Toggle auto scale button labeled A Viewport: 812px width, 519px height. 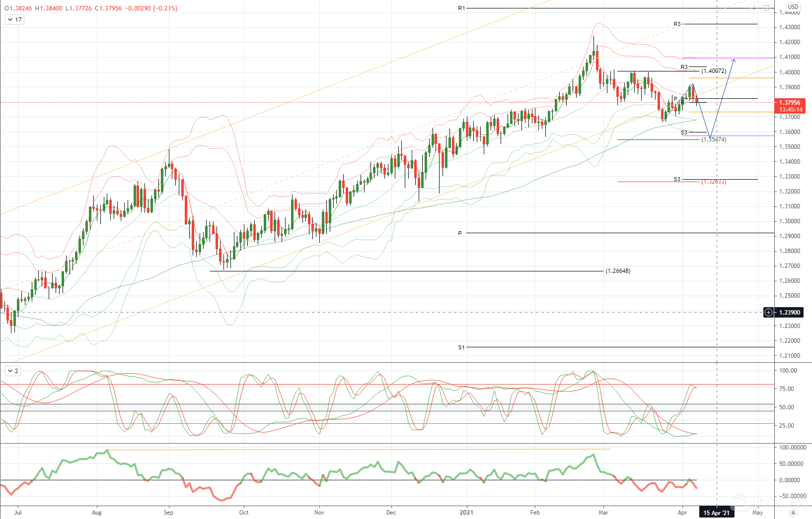(x=793, y=513)
